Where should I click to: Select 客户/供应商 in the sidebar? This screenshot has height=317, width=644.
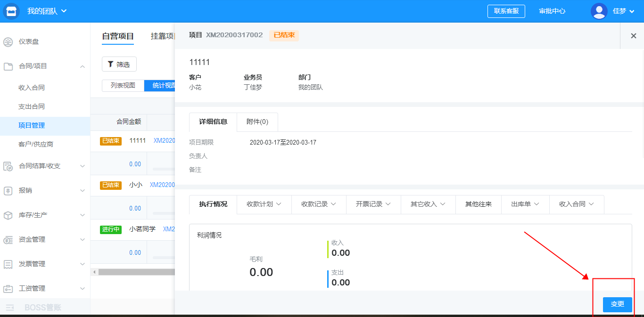tap(36, 144)
